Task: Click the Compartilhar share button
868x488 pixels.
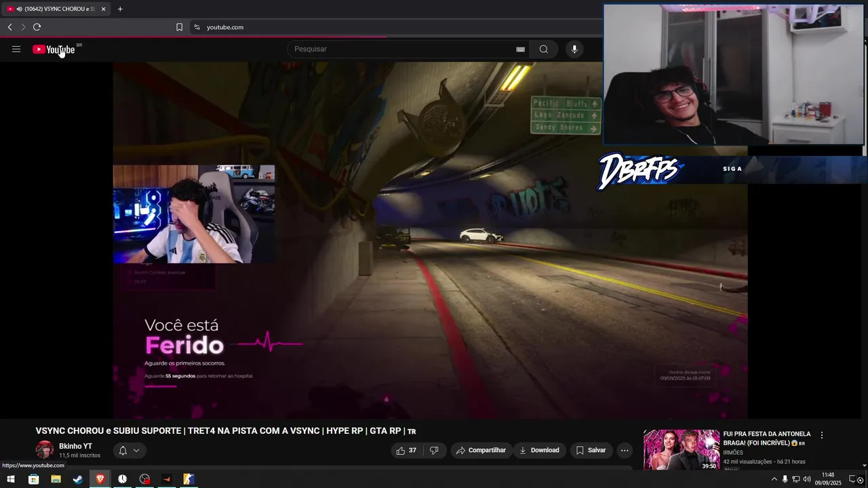Action: point(481,450)
